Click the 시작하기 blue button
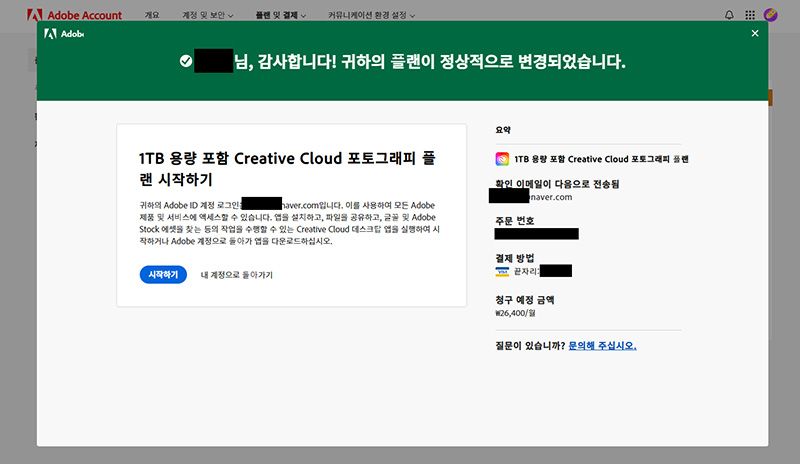 pyautogui.click(x=163, y=275)
